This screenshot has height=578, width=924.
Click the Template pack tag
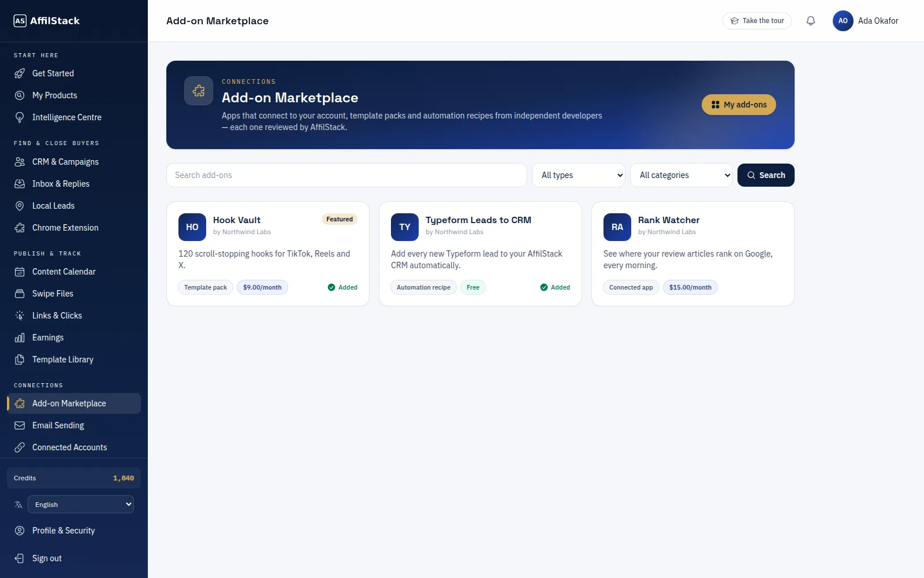point(206,287)
